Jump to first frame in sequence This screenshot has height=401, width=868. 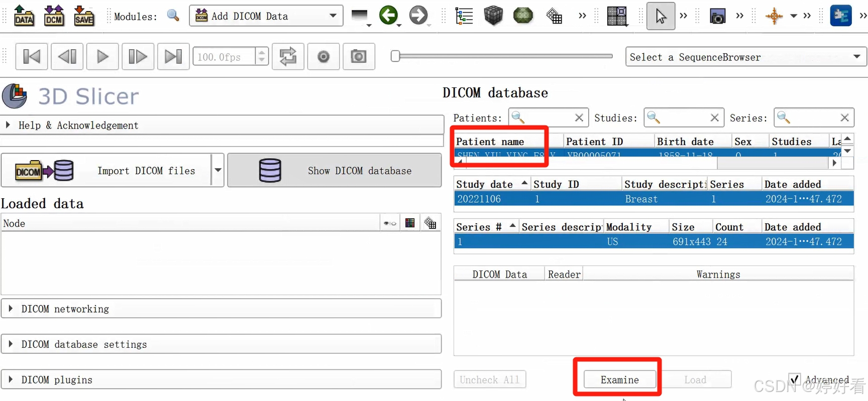32,57
